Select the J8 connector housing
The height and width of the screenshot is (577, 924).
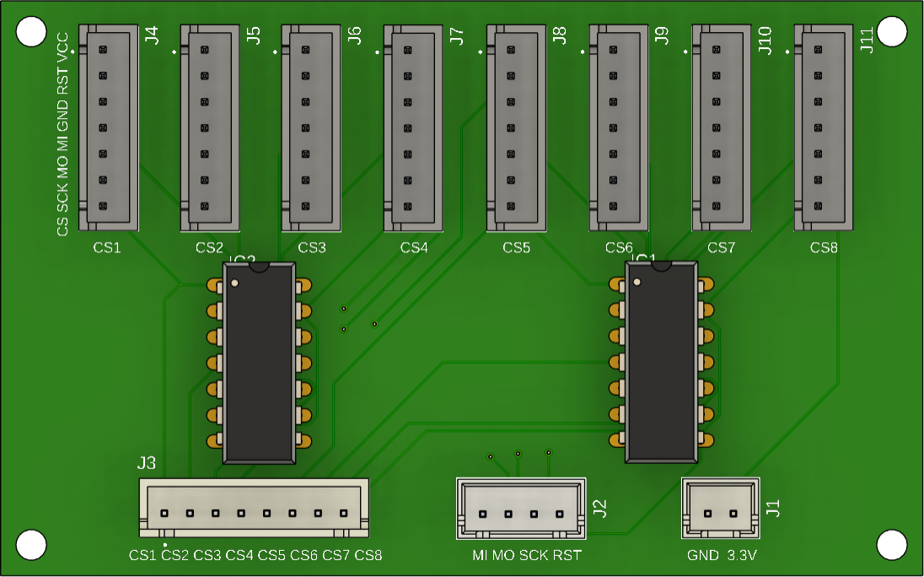(516, 128)
